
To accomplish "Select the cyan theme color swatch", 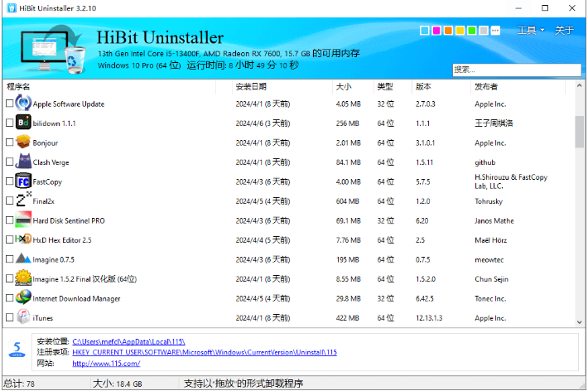I will 425,31.
